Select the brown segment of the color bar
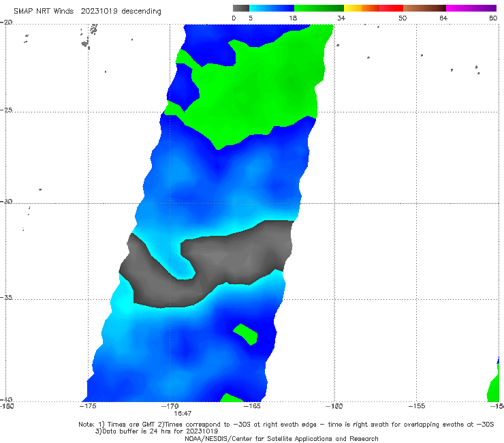Viewport: 504px width, 443px height. click(x=424, y=8)
